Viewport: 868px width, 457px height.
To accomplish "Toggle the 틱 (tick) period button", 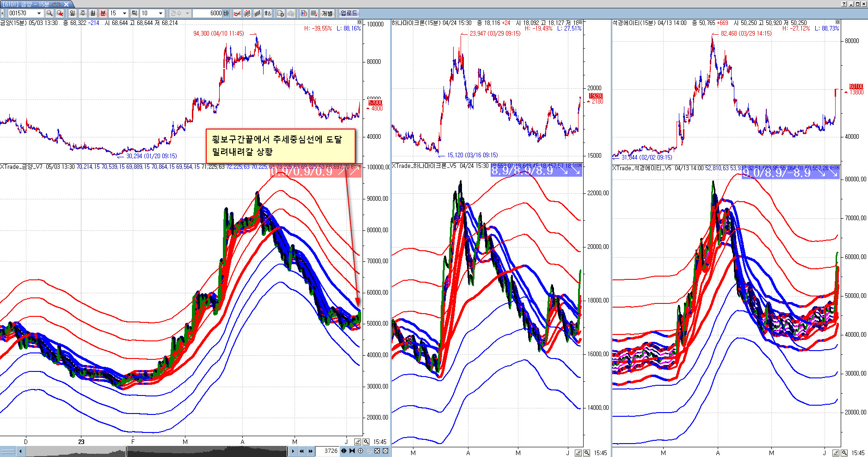I will (134, 13).
